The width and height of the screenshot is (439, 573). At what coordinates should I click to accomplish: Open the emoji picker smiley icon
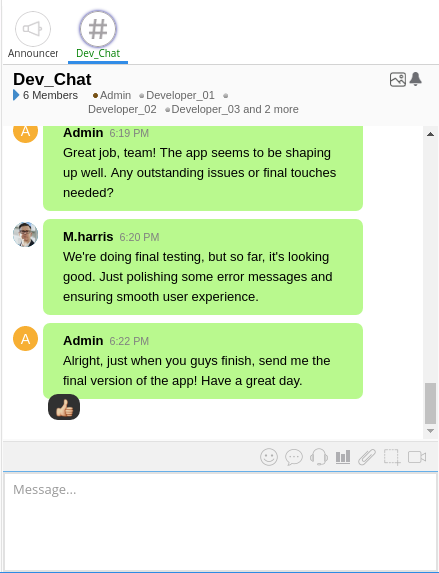coord(269,457)
